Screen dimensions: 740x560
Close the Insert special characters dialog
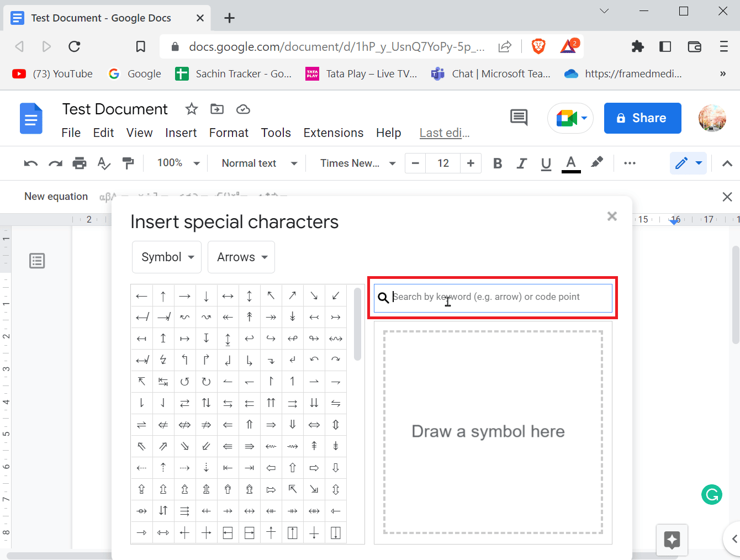click(612, 216)
